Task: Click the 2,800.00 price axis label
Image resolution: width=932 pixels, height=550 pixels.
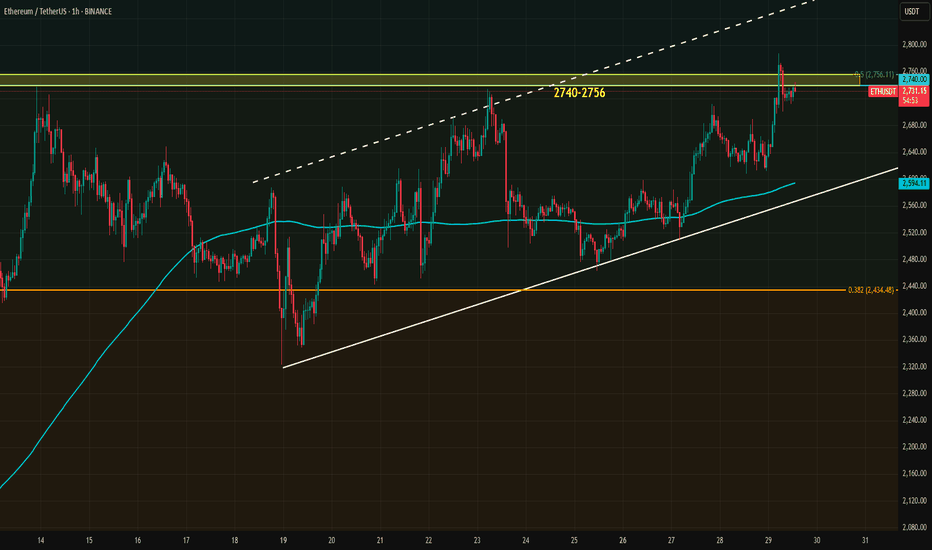Action: tap(914, 45)
